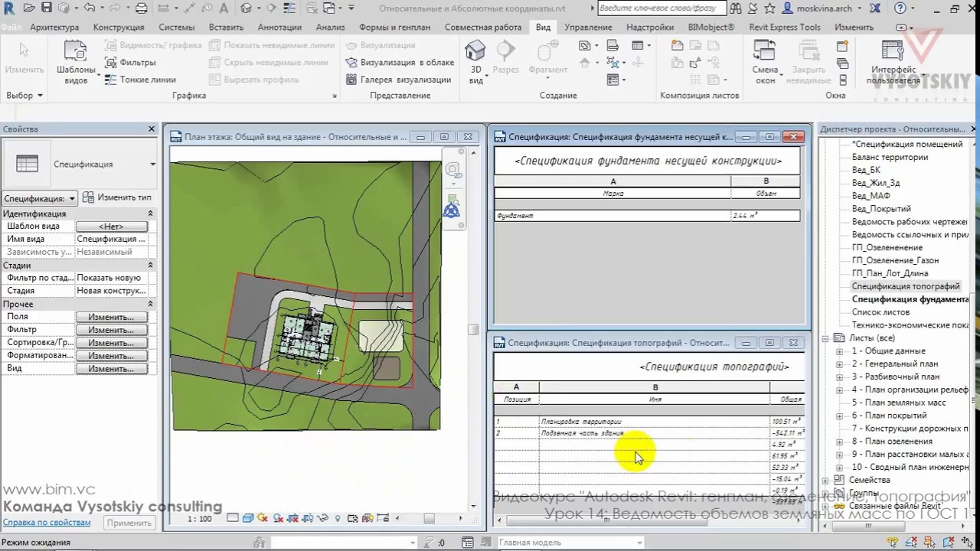Open the Формы и генплан tab
This screenshot has width=980, height=551.
click(394, 27)
